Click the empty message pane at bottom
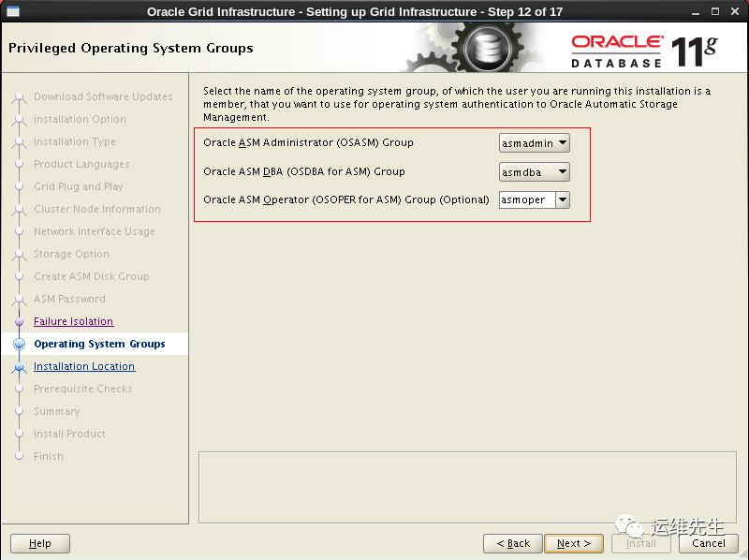This screenshot has height=560, width=749. pyautogui.click(x=467, y=487)
